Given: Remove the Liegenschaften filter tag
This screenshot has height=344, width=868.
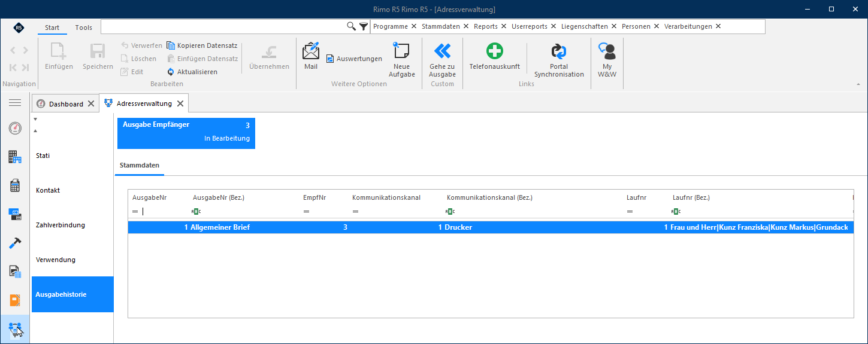Looking at the screenshot, I should click(x=614, y=26).
